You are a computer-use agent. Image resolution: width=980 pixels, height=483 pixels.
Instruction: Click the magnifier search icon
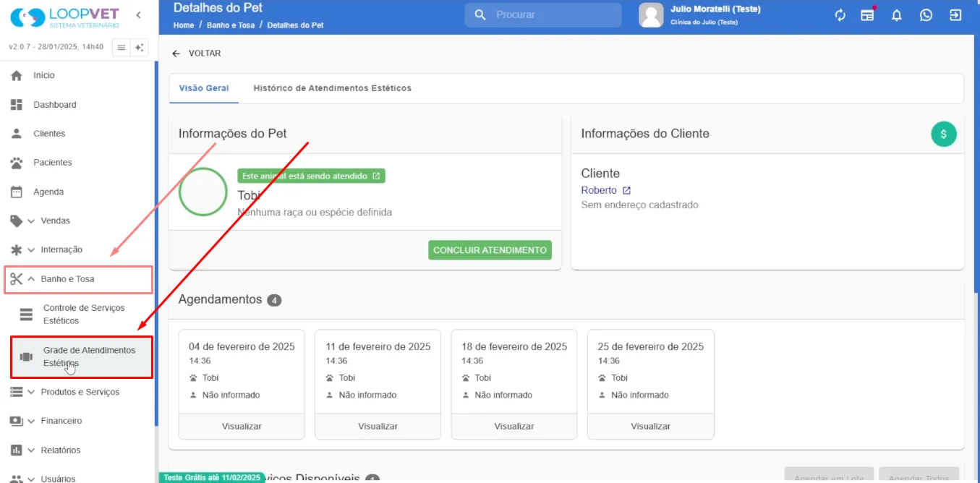click(480, 14)
